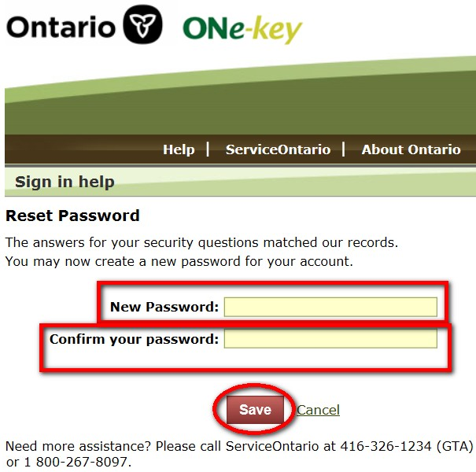Viewport: 476px width, 472px height.
Task: Click the security questions matched records text
Action: 201,242
